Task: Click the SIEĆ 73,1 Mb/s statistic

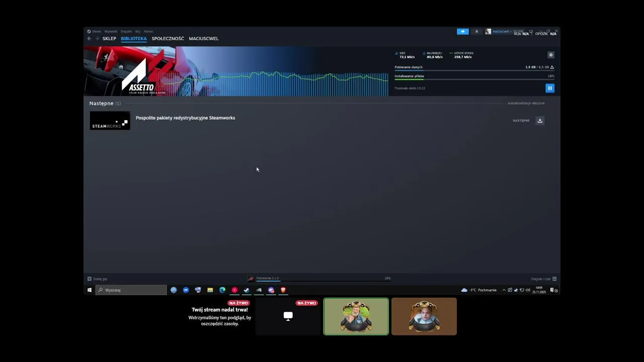Action: pos(406,55)
